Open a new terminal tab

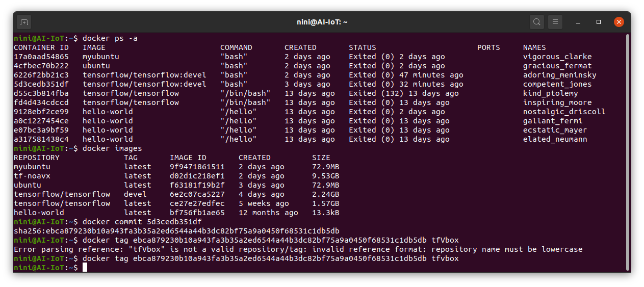[x=24, y=22]
